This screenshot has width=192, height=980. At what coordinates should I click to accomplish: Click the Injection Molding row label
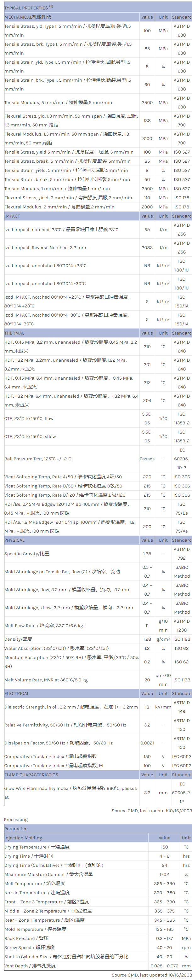(23, 838)
